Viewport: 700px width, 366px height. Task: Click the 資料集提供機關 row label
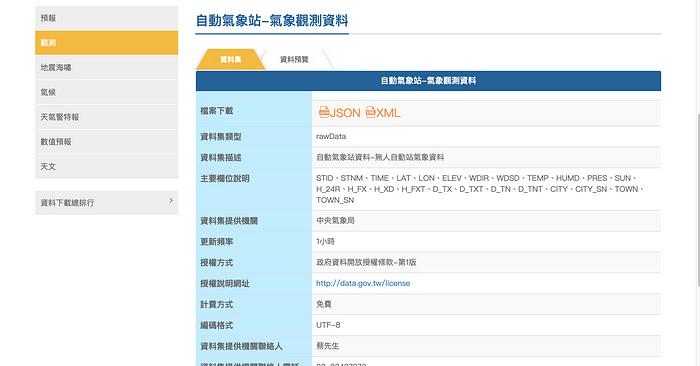229,220
